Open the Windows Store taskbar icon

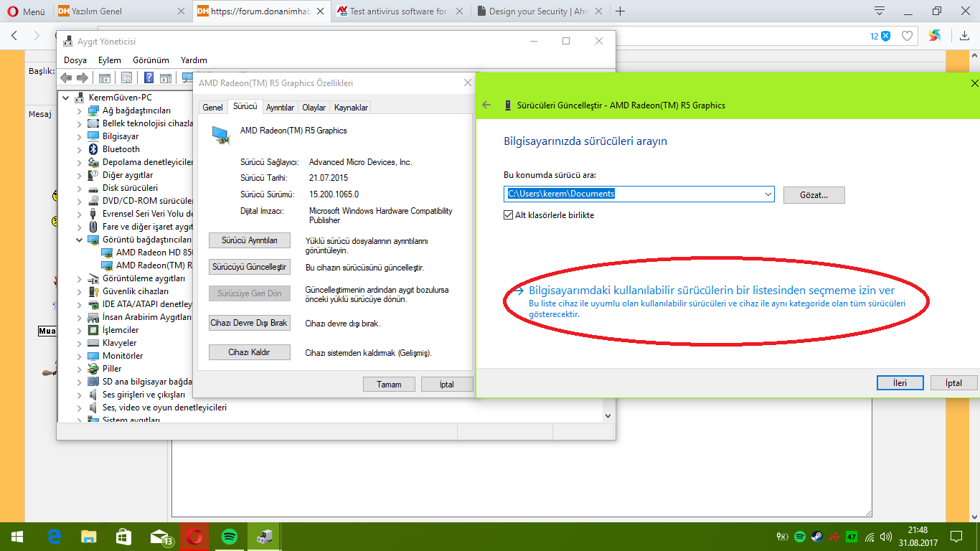click(x=124, y=537)
